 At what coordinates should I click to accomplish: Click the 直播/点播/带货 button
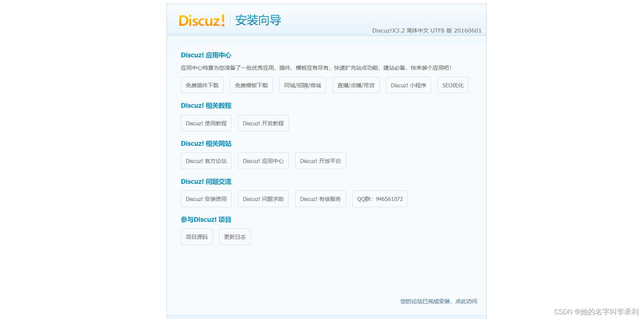[356, 85]
